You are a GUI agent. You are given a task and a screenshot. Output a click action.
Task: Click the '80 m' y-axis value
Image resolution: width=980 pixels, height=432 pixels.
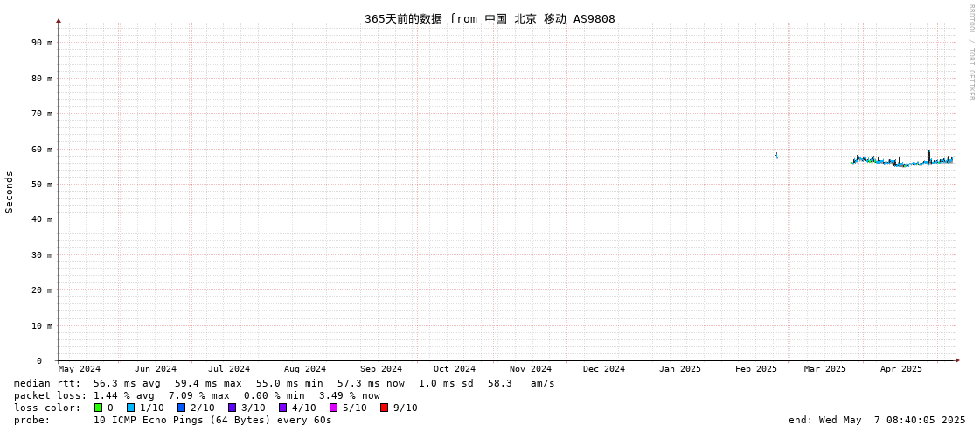41,78
